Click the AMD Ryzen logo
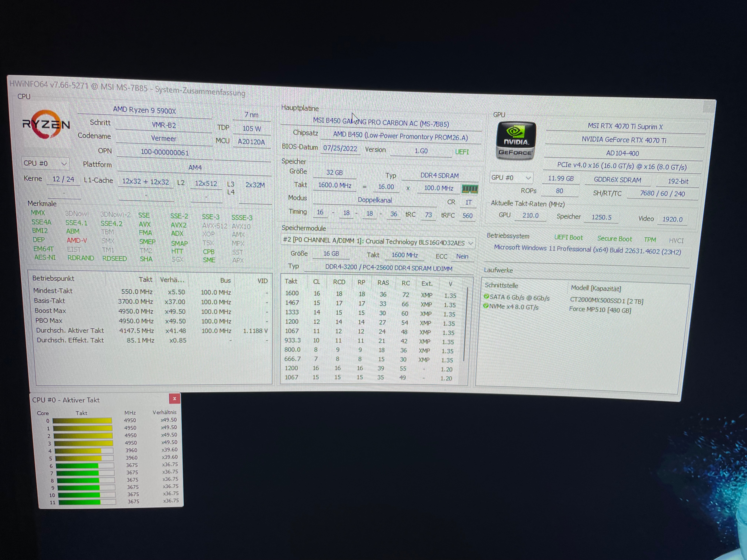The width and height of the screenshot is (747, 560). click(46, 125)
